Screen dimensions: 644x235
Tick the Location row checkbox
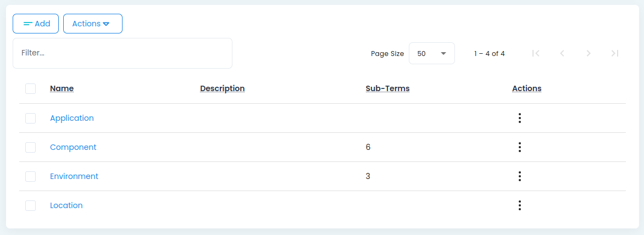(x=31, y=205)
